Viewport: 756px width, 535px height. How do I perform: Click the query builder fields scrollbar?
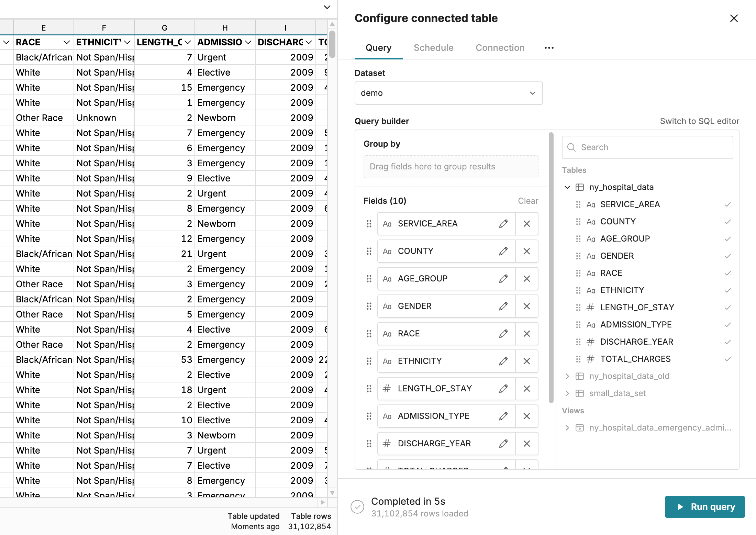(551, 268)
